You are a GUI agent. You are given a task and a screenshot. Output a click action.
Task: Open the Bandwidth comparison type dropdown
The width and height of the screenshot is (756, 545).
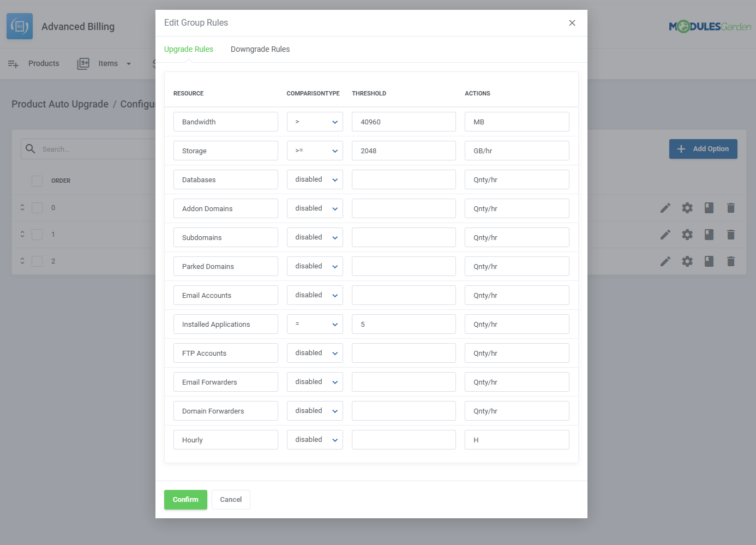point(315,121)
